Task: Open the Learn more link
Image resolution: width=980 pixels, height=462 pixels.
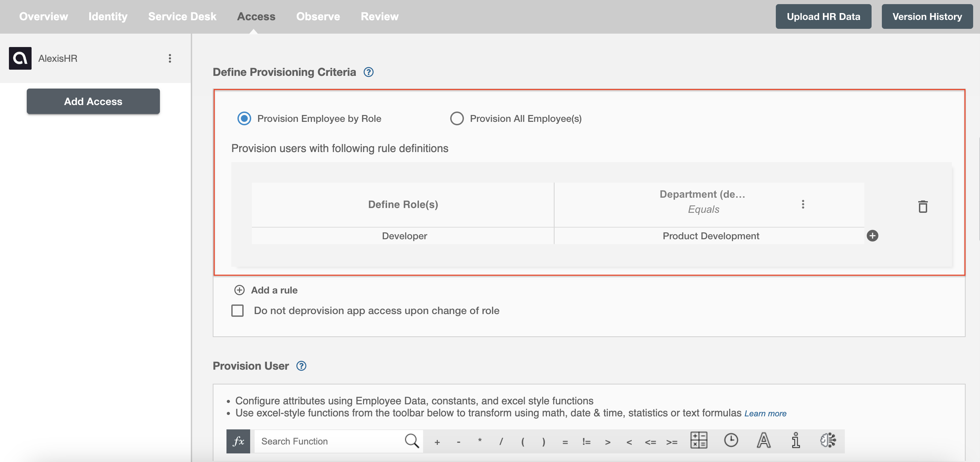Action: click(x=765, y=413)
